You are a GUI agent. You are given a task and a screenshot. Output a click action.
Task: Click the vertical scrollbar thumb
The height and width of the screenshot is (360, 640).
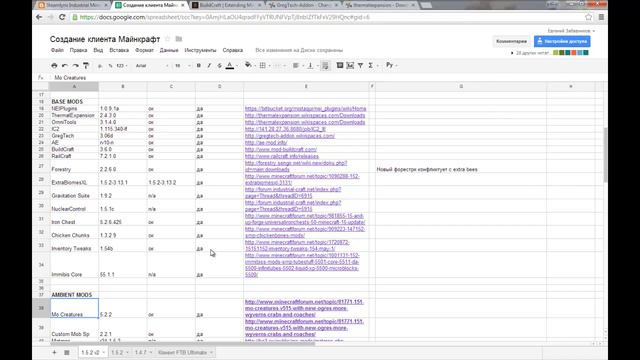pyautogui.click(x=605, y=155)
